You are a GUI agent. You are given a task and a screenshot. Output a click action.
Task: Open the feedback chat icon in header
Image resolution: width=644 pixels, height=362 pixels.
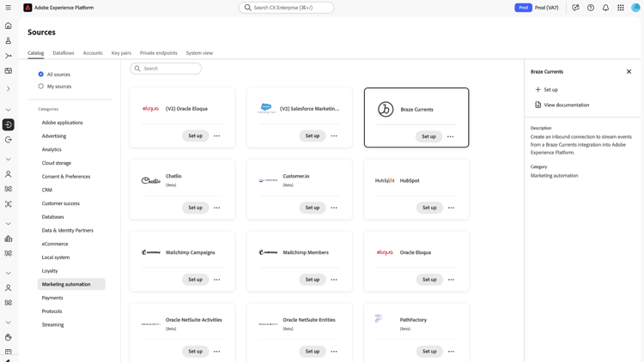pos(575,8)
